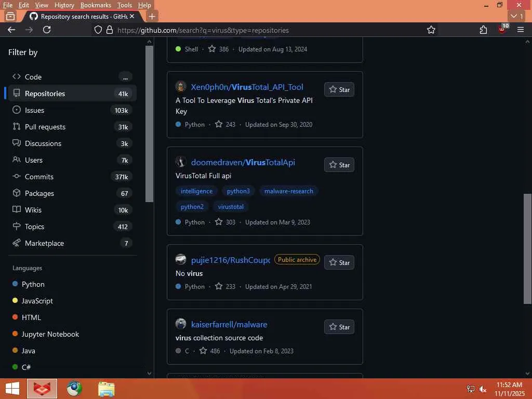Open the taskbar volume muted icon
The width and height of the screenshot is (532, 399).
pos(483,389)
